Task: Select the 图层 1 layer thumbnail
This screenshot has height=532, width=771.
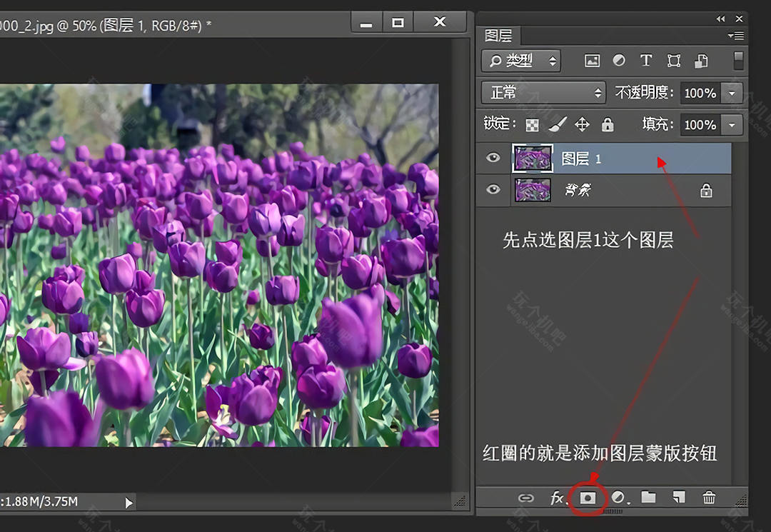Action: [533, 159]
